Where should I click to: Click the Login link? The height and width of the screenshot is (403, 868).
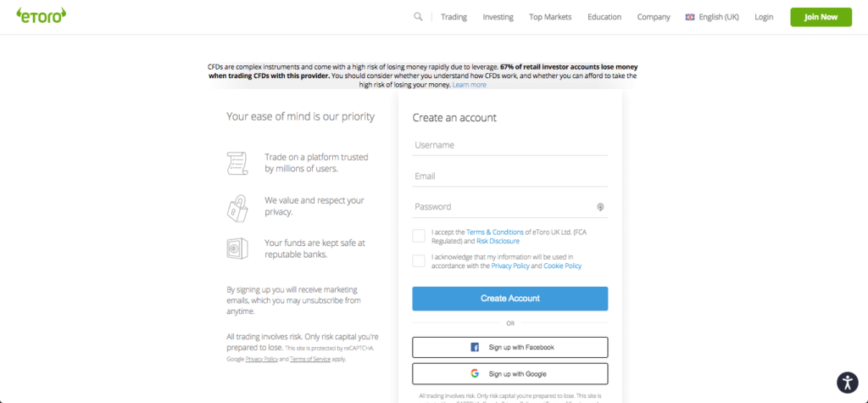[764, 17]
